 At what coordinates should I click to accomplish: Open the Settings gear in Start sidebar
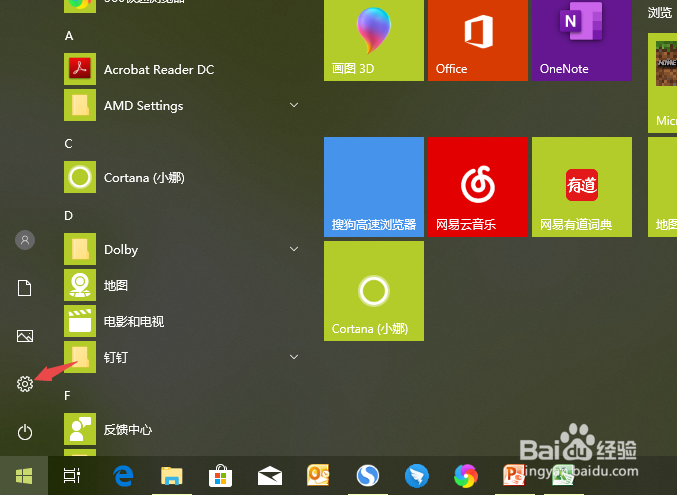click(x=25, y=384)
